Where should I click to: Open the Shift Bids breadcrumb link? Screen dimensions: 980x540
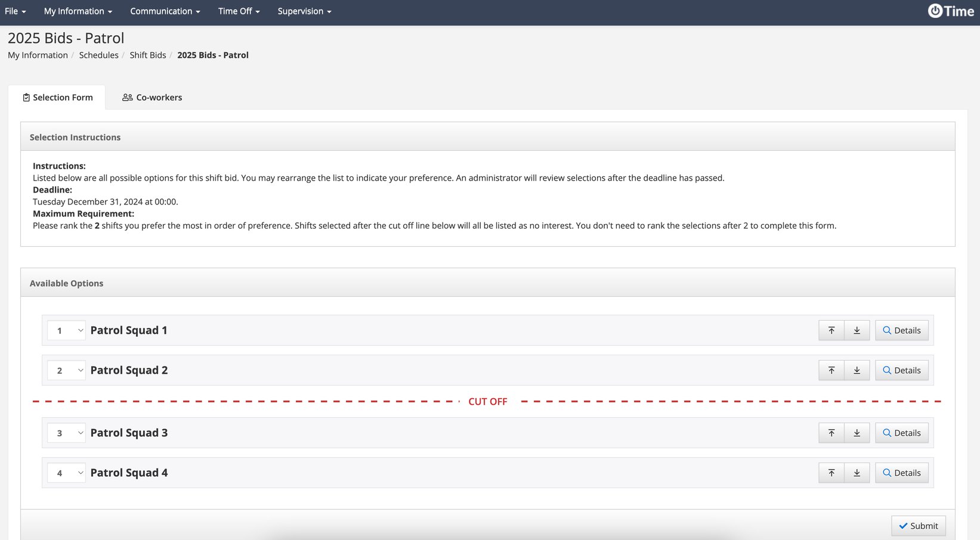148,55
